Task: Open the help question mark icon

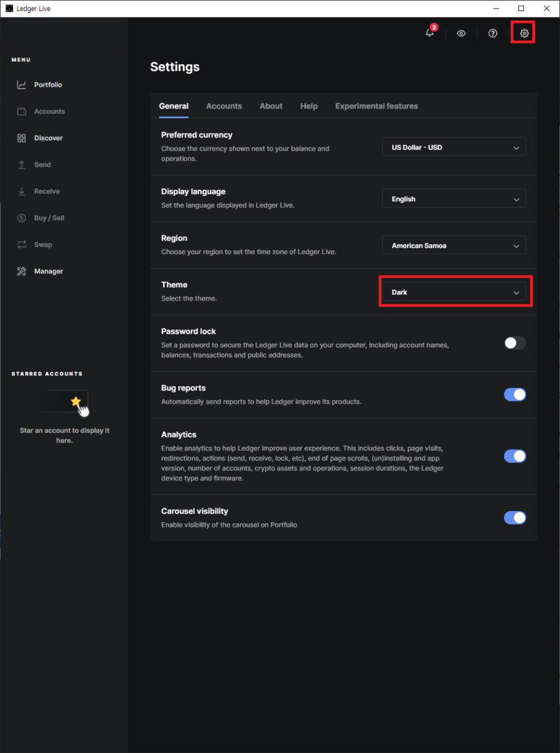Action: (493, 34)
